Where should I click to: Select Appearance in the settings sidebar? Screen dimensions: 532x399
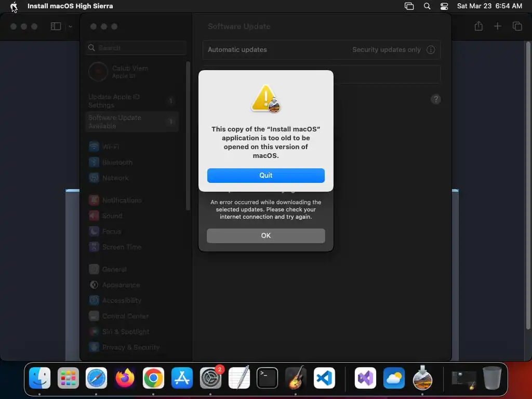click(132, 285)
